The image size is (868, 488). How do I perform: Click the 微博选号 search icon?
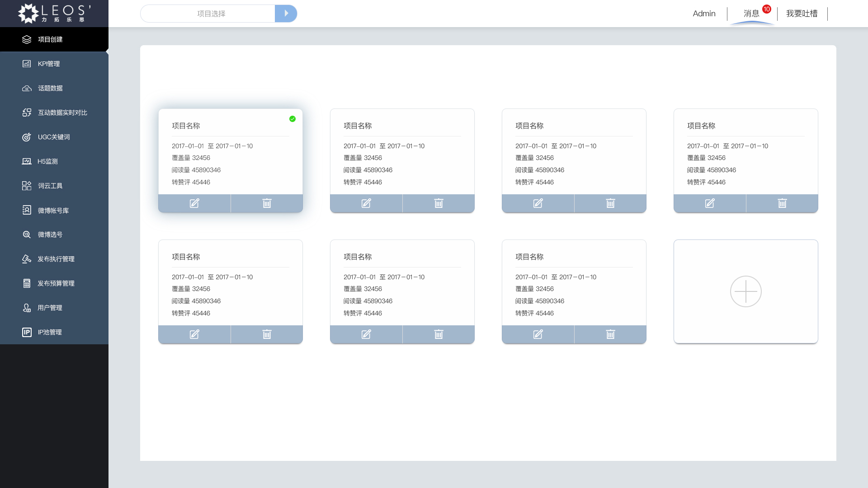[27, 235]
